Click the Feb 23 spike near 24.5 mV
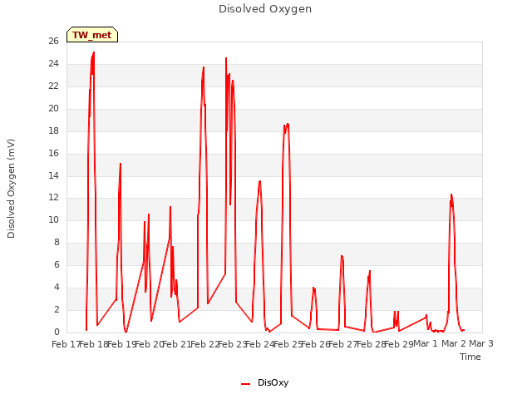This screenshot has width=532, height=399. tap(226, 58)
